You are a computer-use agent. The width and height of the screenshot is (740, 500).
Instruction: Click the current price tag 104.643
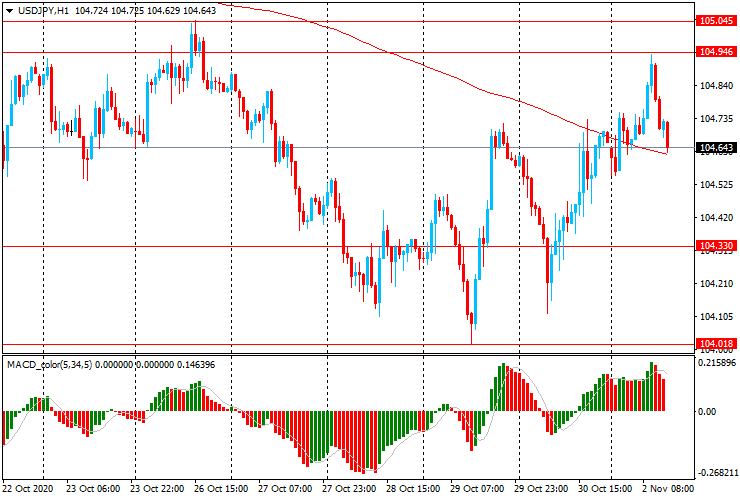pos(716,148)
